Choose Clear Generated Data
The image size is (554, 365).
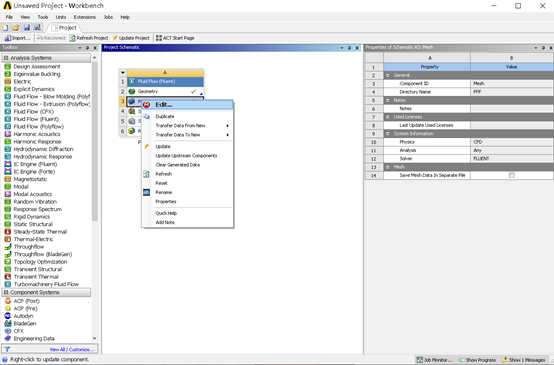[x=188, y=165]
